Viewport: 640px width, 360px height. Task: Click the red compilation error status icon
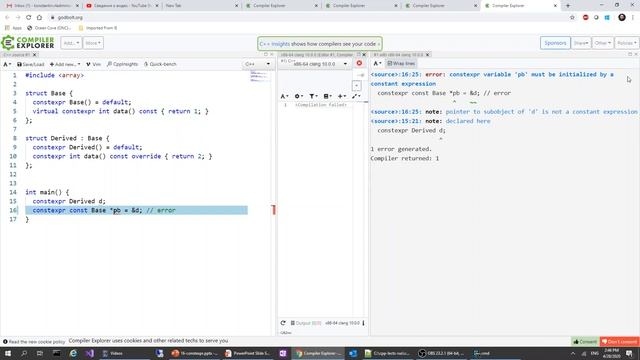pyautogui.click(x=359, y=63)
